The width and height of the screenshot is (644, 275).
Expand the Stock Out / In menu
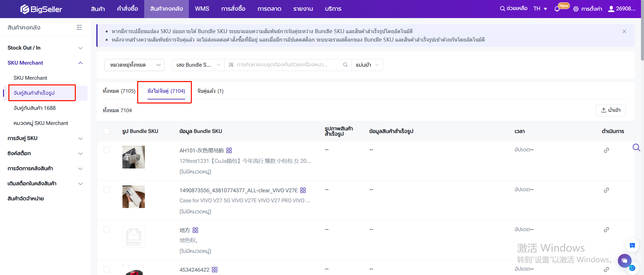(45, 48)
